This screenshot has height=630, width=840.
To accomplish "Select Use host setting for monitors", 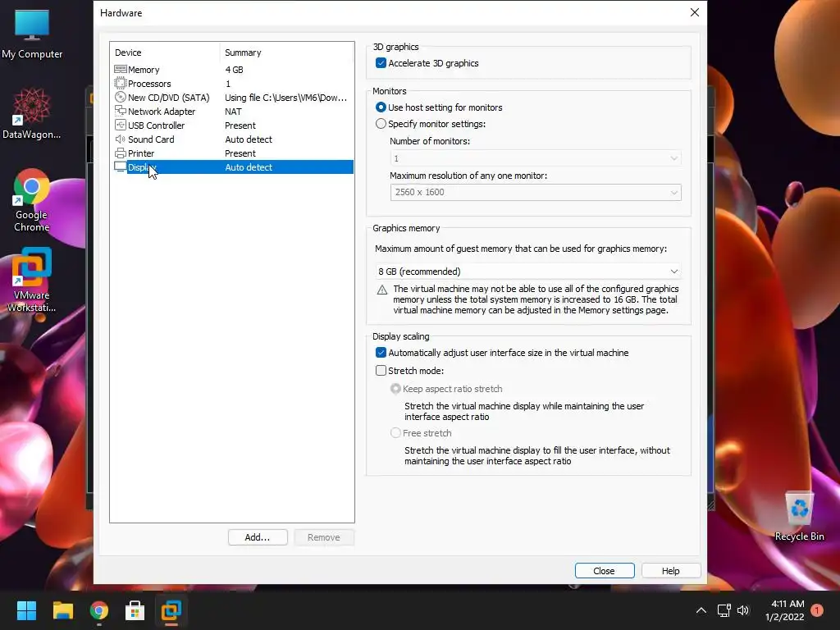I will 381,107.
